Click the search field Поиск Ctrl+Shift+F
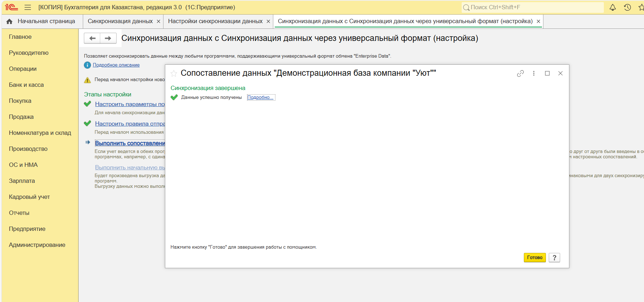 coord(533,7)
